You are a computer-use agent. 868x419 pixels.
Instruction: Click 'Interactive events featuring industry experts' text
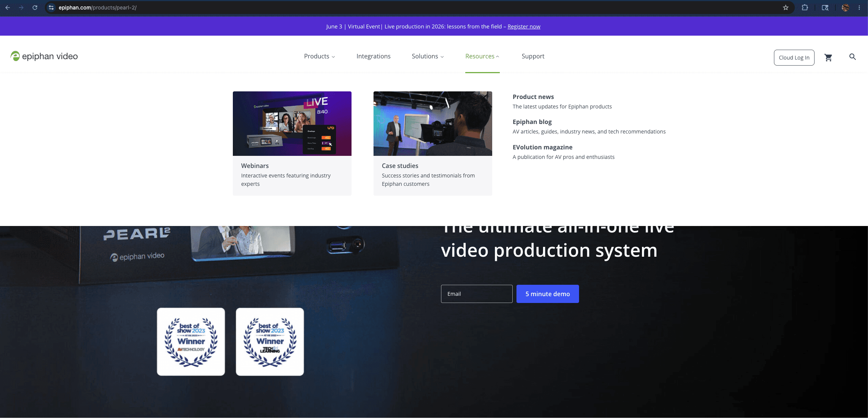coord(286,180)
